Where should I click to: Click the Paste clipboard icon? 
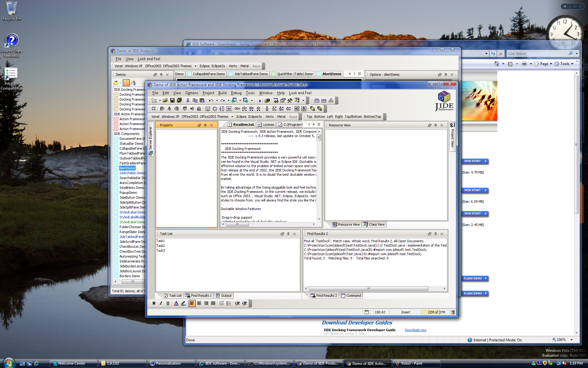(x=202, y=100)
